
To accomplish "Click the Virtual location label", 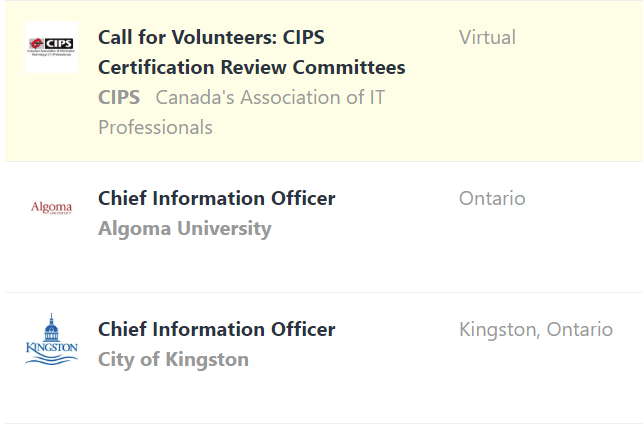I will pyautogui.click(x=487, y=38).
